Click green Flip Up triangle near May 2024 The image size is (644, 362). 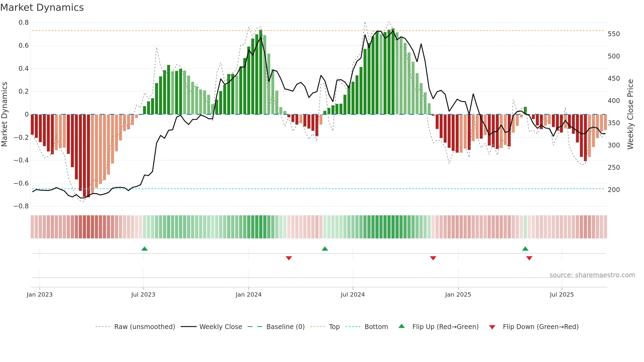coord(325,249)
